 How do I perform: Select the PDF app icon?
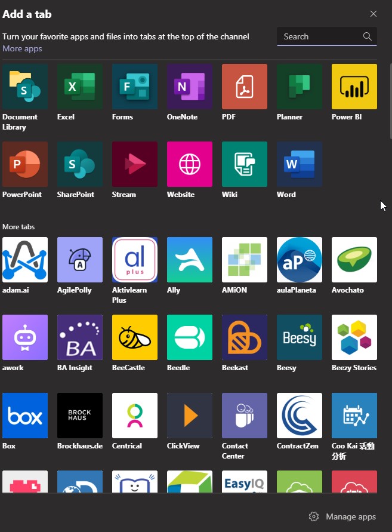[x=245, y=87]
